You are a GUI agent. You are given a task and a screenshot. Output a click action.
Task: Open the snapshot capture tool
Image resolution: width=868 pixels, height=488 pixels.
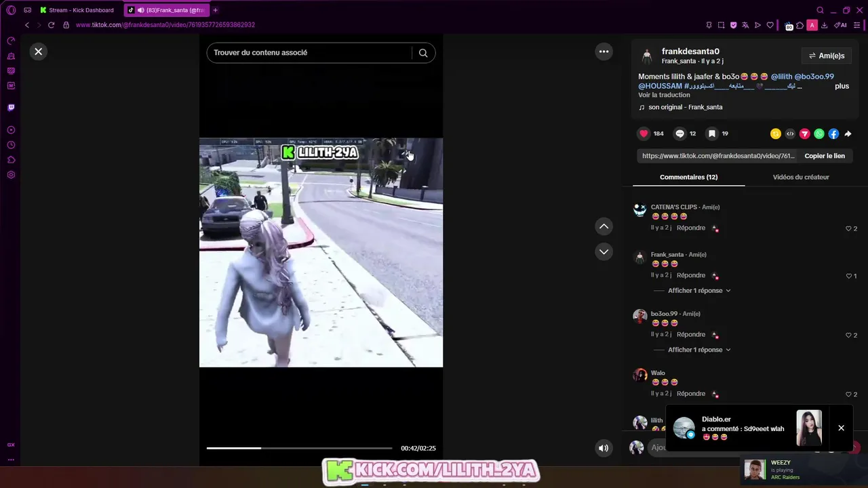[x=721, y=25]
